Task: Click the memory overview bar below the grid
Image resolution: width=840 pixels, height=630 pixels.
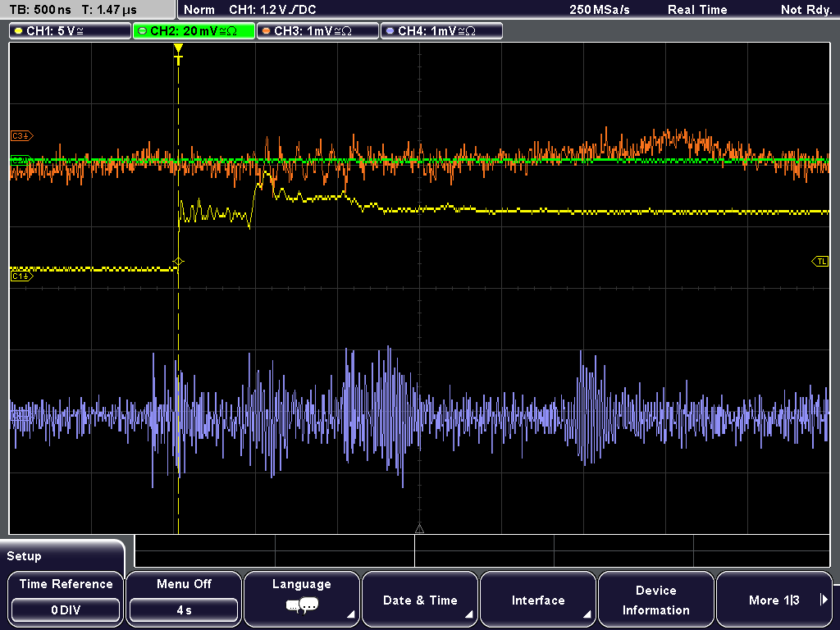Action: (482, 550)
